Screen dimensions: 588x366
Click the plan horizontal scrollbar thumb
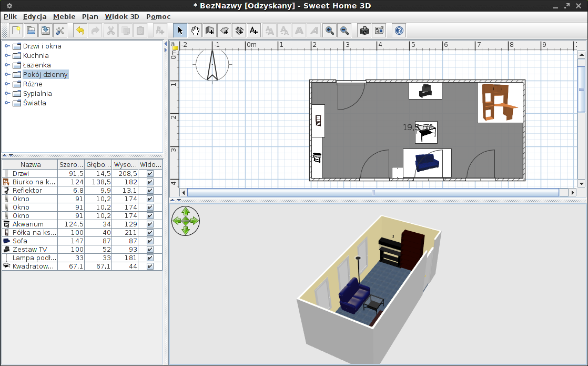coord(373,193)
